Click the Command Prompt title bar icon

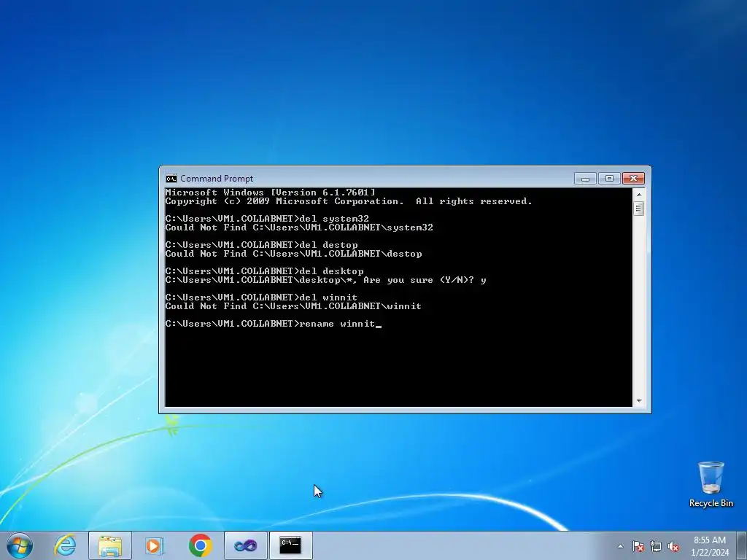tap(171, 179)
